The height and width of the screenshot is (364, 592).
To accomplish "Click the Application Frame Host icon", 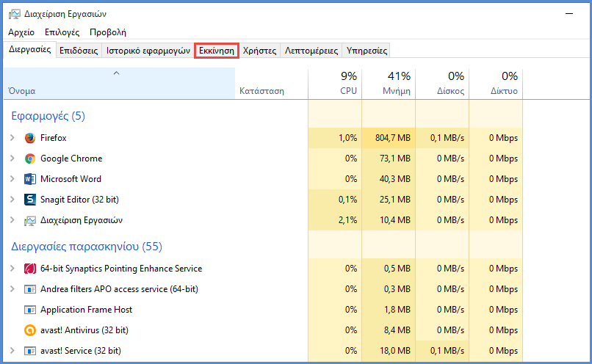I will (30, 310).
